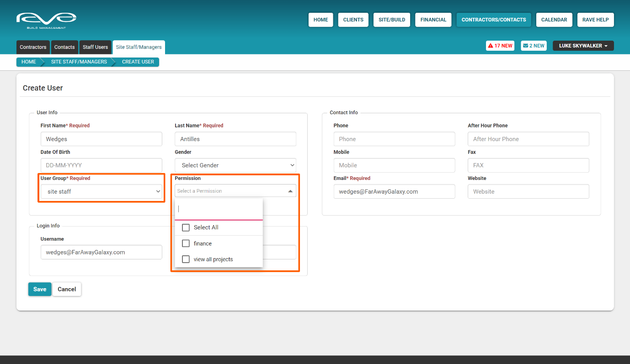Save the new user
Viewport: 630px width, 364px height.
(x=39, y=289)
